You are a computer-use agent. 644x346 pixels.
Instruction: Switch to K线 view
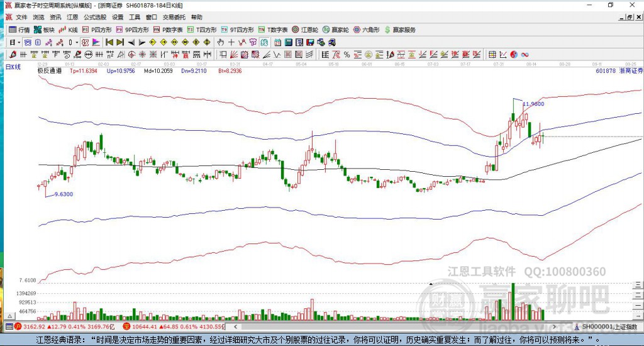(68, 30)
